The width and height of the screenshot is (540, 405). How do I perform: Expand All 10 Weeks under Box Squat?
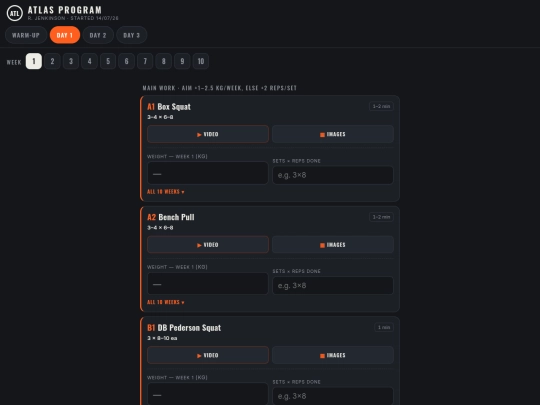click(166, 192)
